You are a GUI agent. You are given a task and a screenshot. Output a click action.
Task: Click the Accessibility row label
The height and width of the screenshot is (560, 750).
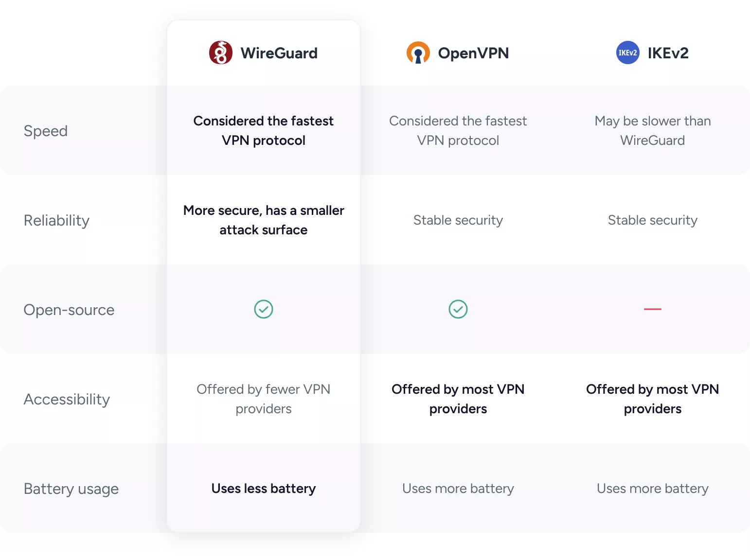tap(67, 399)
